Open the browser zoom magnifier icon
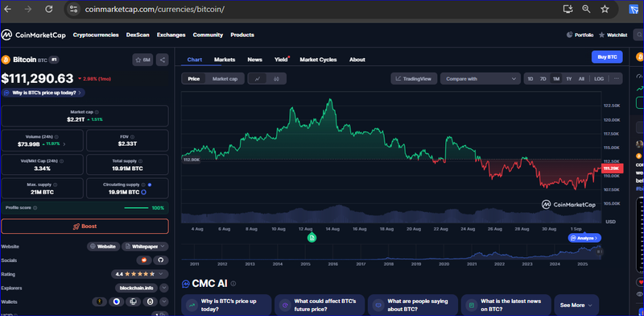 tap(587, 9)
